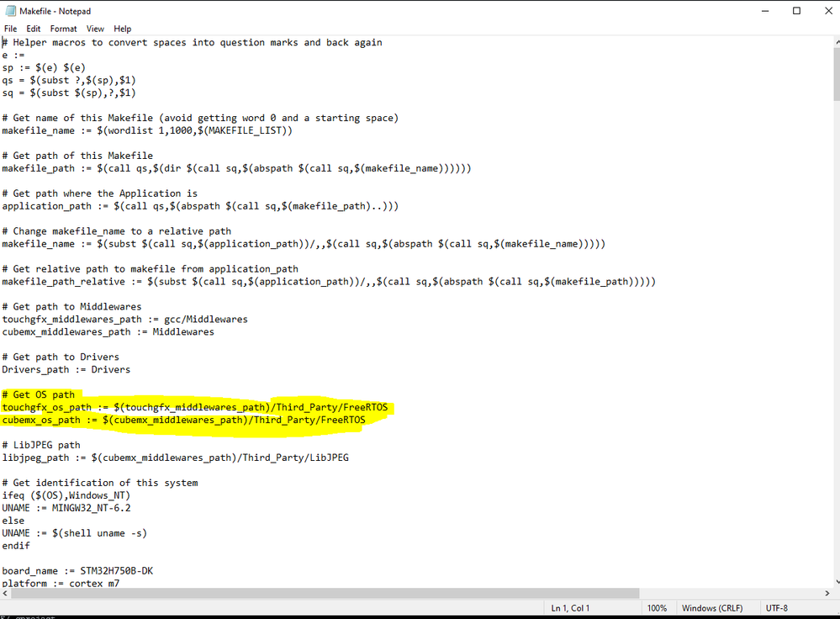
Task: Click the highlighted '# Get OS path' comment
Action: tap(38, 395)
